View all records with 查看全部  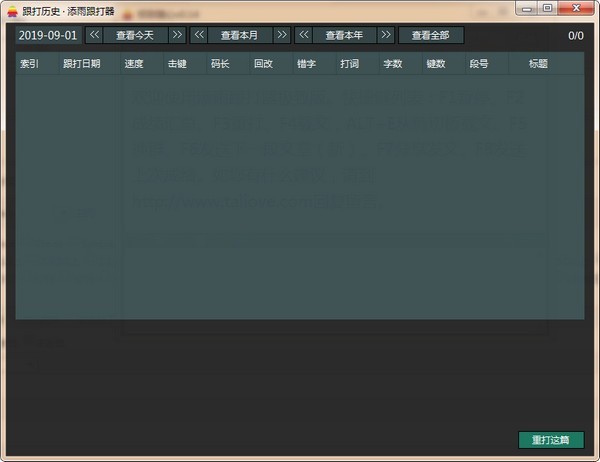coord(431,35)
